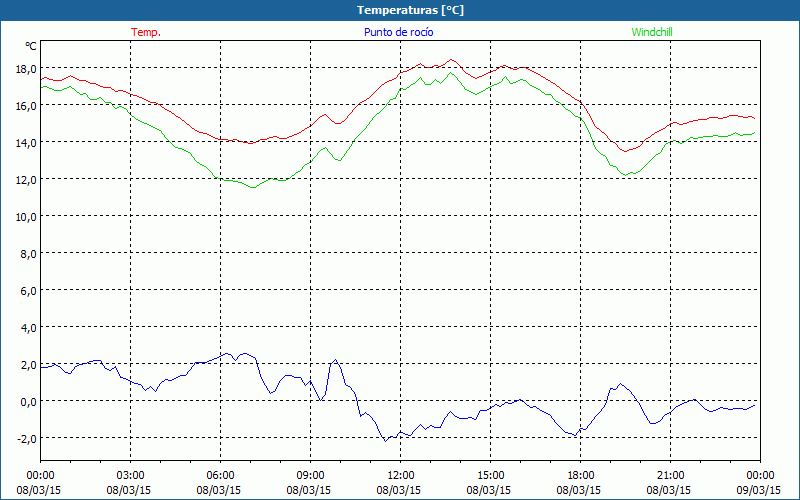This screenshot has height=500, width=800.
Task: Click the 6,0 y-axis value
Action: click(28, 291)
